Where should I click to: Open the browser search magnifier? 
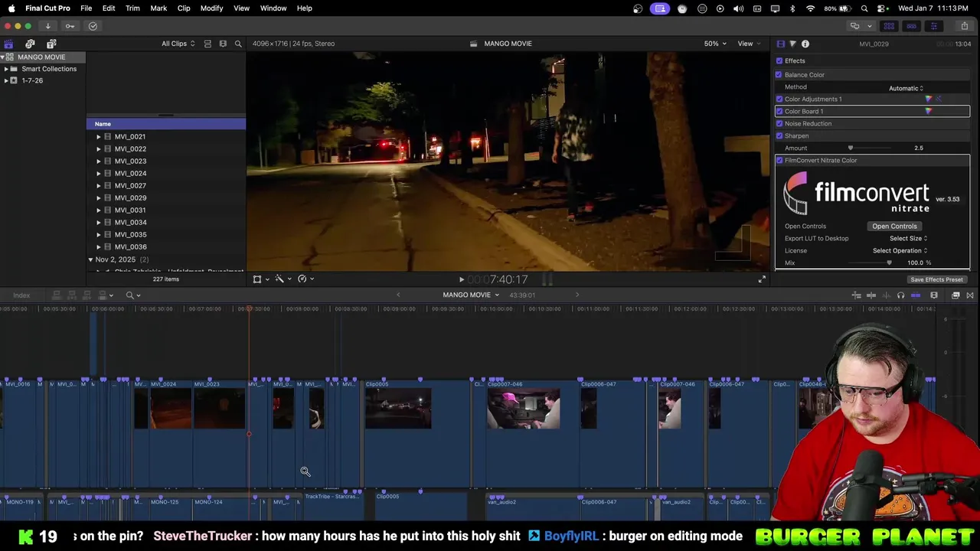click(238, 44)
